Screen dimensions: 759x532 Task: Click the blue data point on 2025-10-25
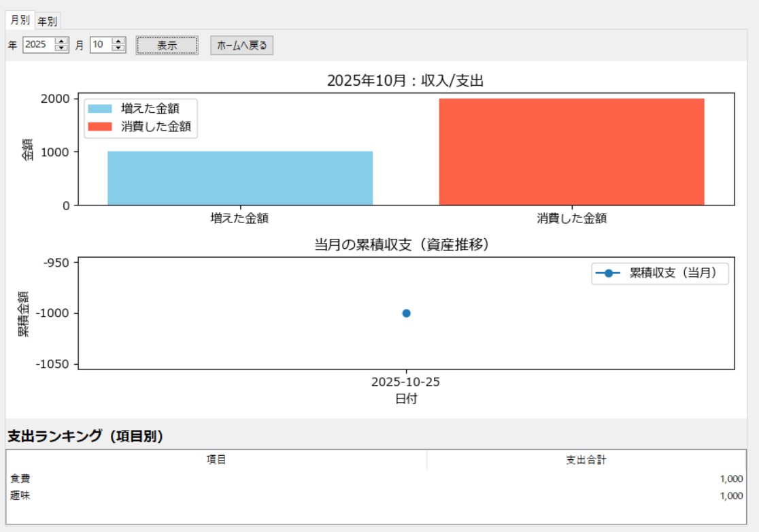407,314
